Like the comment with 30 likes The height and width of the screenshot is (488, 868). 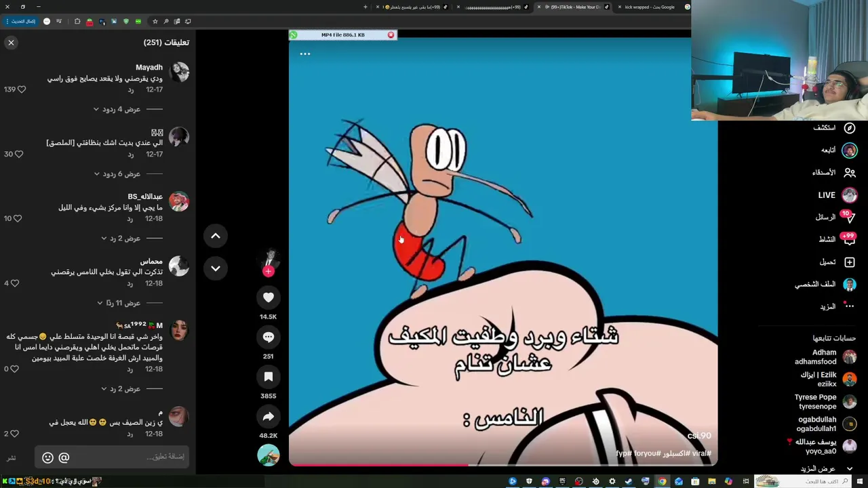coord(19,155)
